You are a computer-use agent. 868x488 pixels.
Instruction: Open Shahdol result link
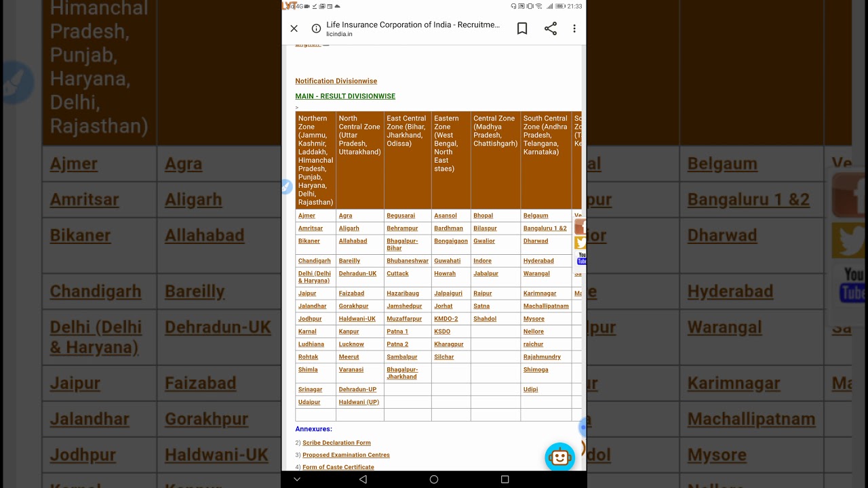pos(485,319)
